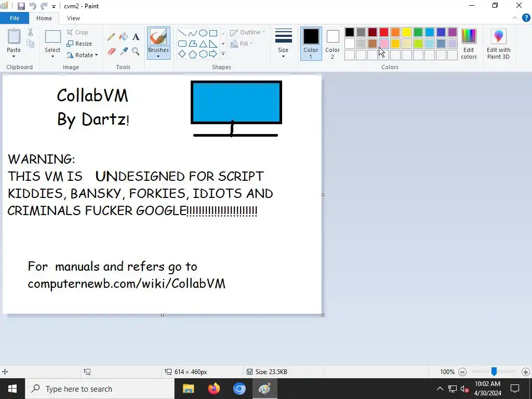
Task: Switch to the Home tab
Action: point(44,18)
